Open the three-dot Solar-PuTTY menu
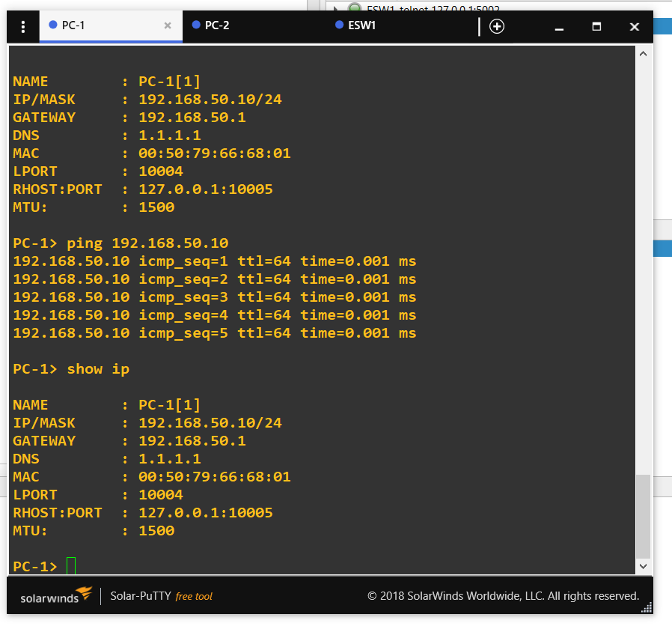Image resolution: width=672 pixels, height=632 pixels. pos(23,27)
